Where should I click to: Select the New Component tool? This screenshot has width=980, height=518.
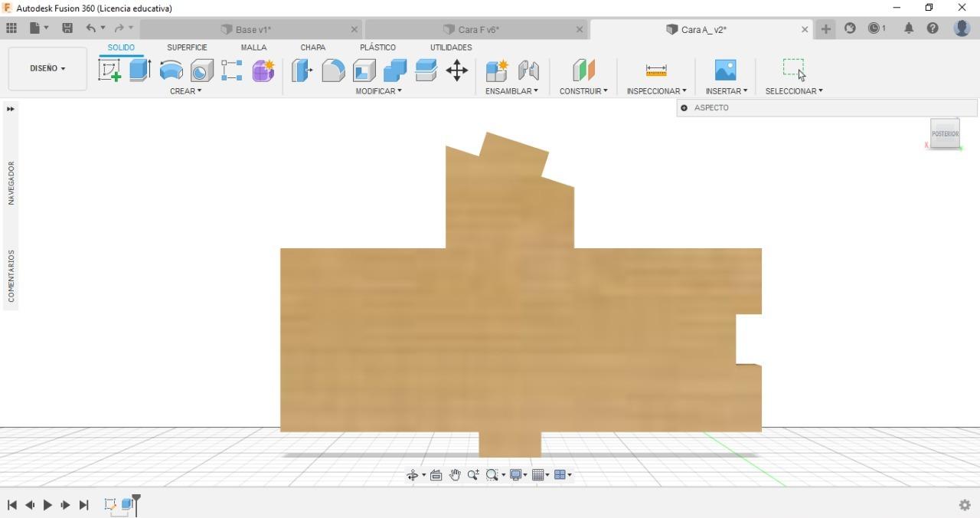[497, 70]
